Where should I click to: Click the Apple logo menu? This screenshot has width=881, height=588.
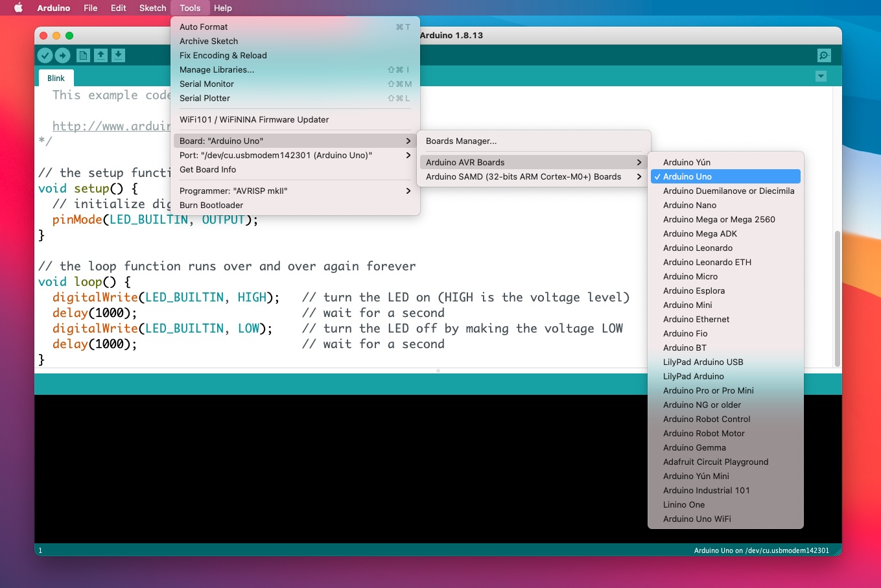[x=18, y=8]
